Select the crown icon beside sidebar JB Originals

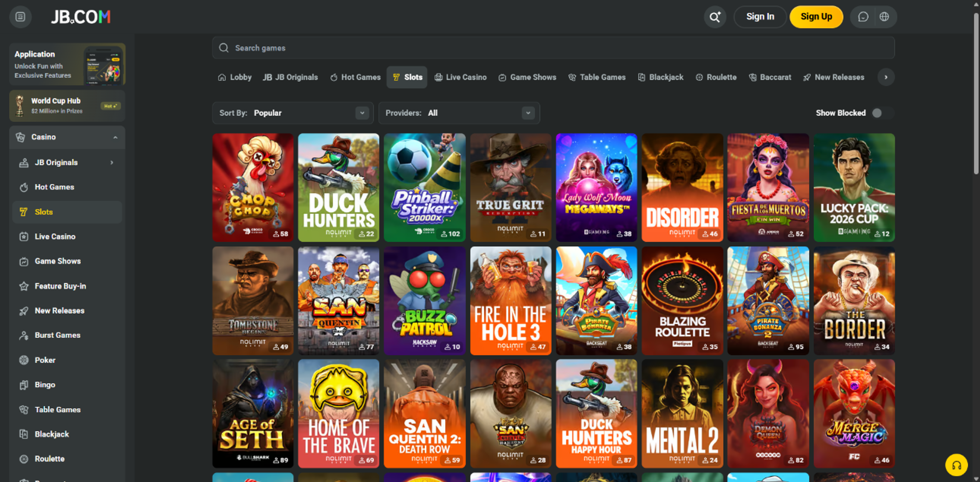[x=23, y=162]
